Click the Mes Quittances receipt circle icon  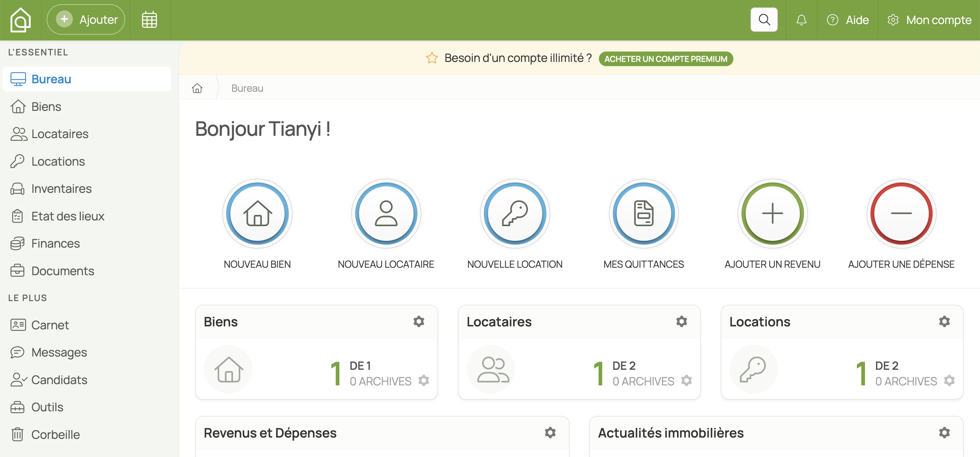click(644, 214)
